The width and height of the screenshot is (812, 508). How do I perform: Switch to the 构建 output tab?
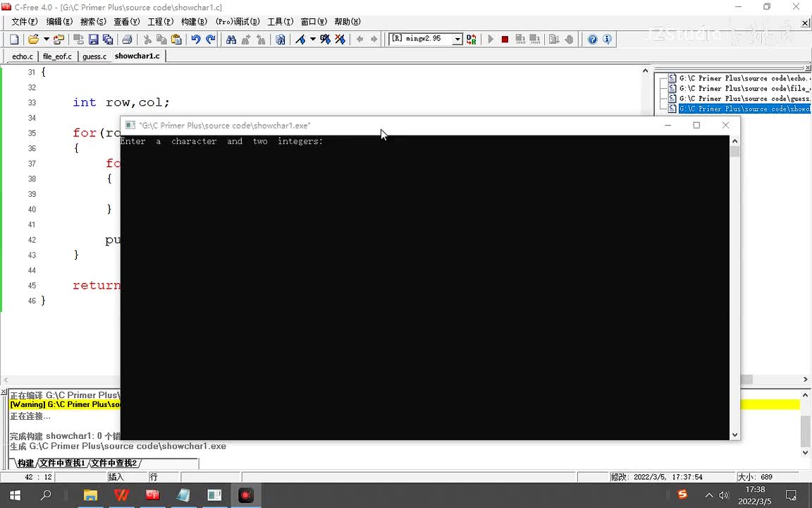(x=25, y=463)
